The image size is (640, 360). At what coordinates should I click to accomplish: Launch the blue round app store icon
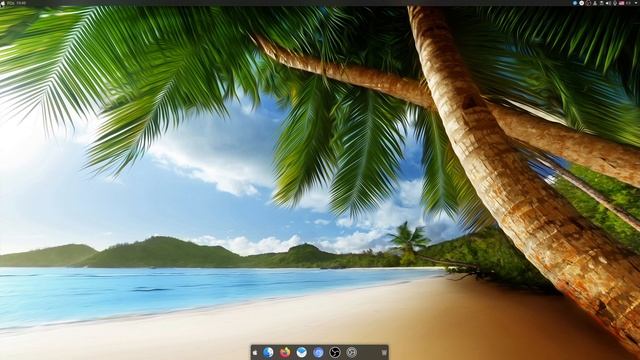pos(318,352)
